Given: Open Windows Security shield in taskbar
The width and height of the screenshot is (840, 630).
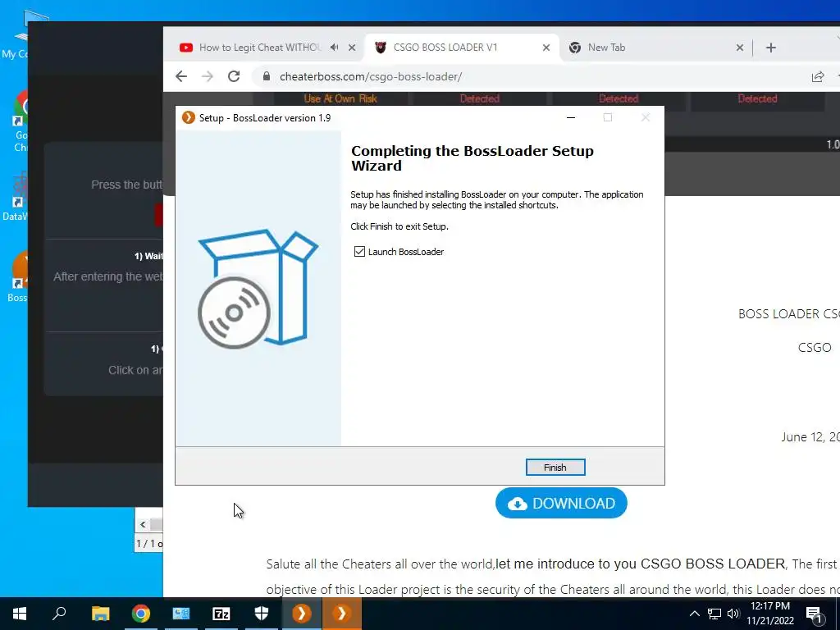Looking at the screenshot, I should click(262, 614).
